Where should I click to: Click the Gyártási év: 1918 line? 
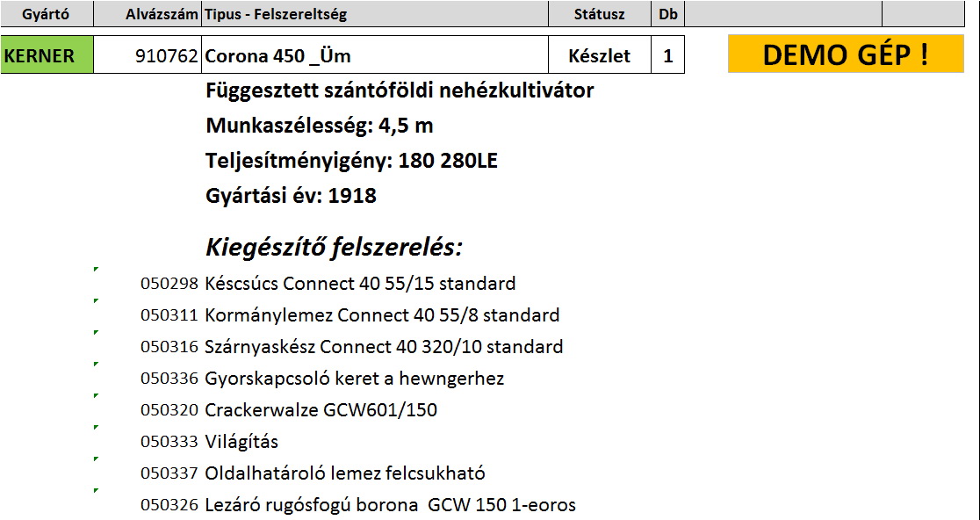click(x=292, y=196)
